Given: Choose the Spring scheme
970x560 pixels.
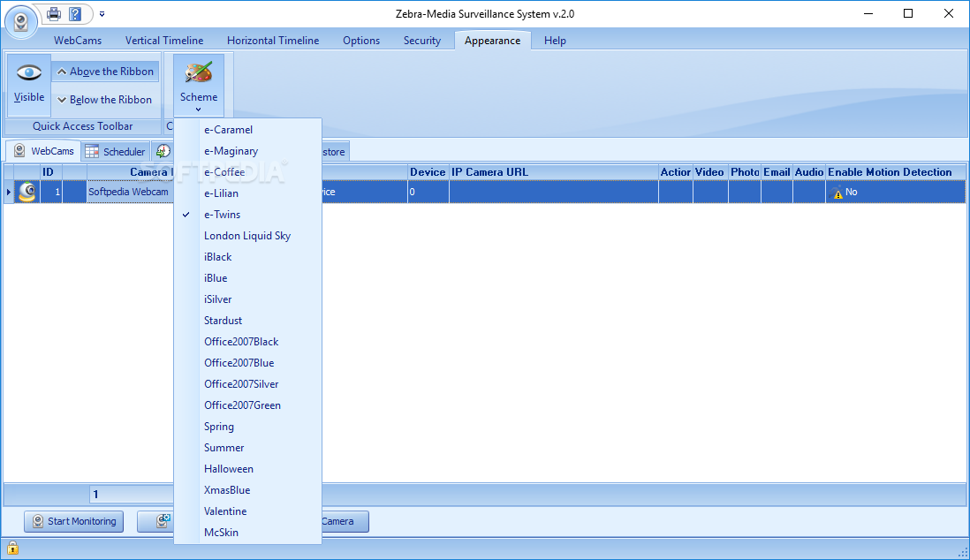Looking at the screenshot, I should click(248, 427).
